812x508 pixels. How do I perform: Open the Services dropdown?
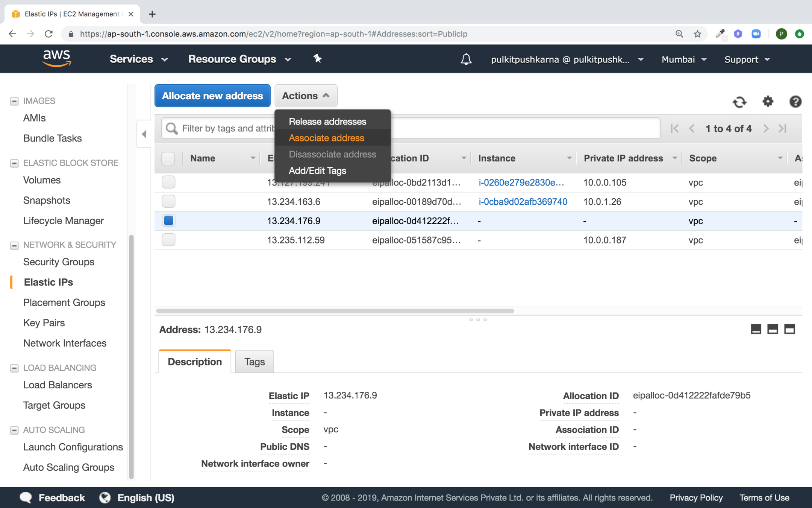[139, 59]
